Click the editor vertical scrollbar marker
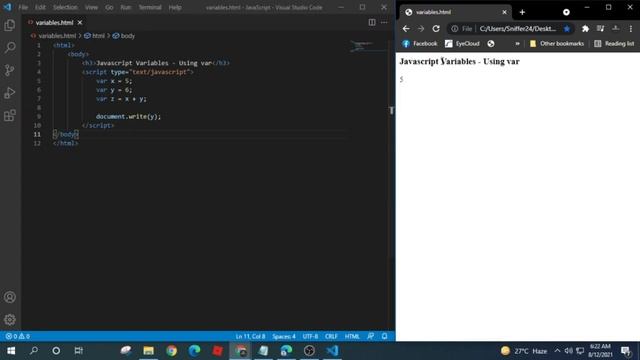Screen dimensions: 640x360 click(391, 110)
